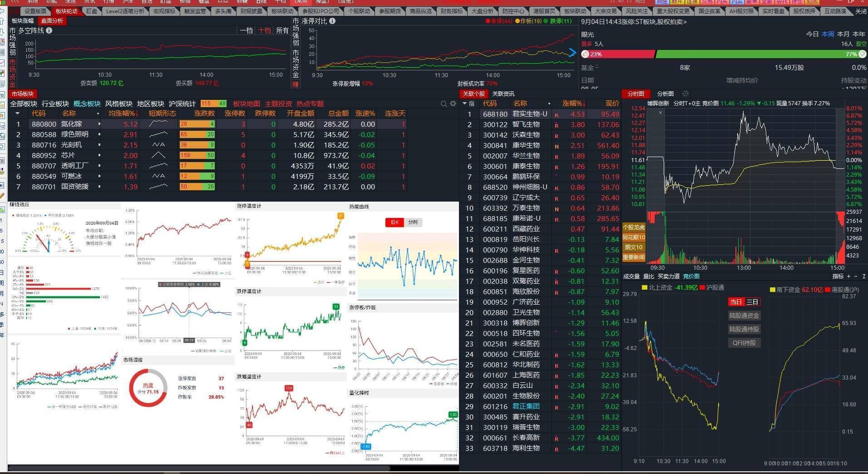
Task: Open the 板块地图 link
Action: [x=247, y=104]
